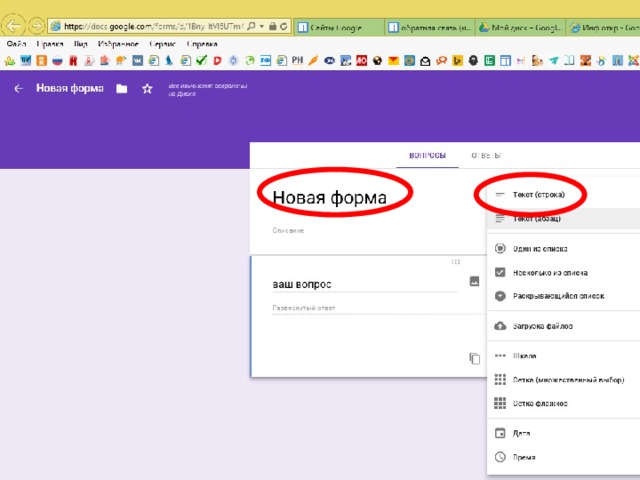The width and height of the screenshot is (640, 480).
Task: Click the 'Новая форма' form title field
Action: 330,199
